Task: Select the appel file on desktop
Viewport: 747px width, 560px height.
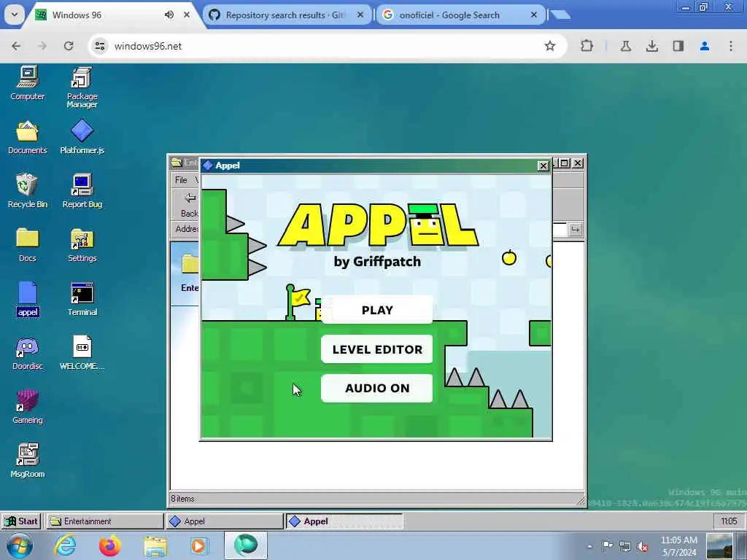Action: point(27,299)
